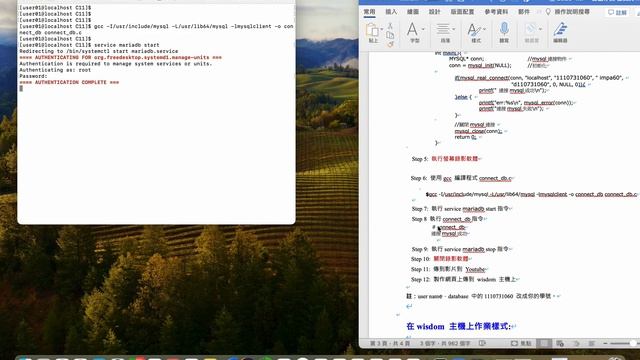Open the Mailings (郵件) ribbon tab

pos(524,12)
